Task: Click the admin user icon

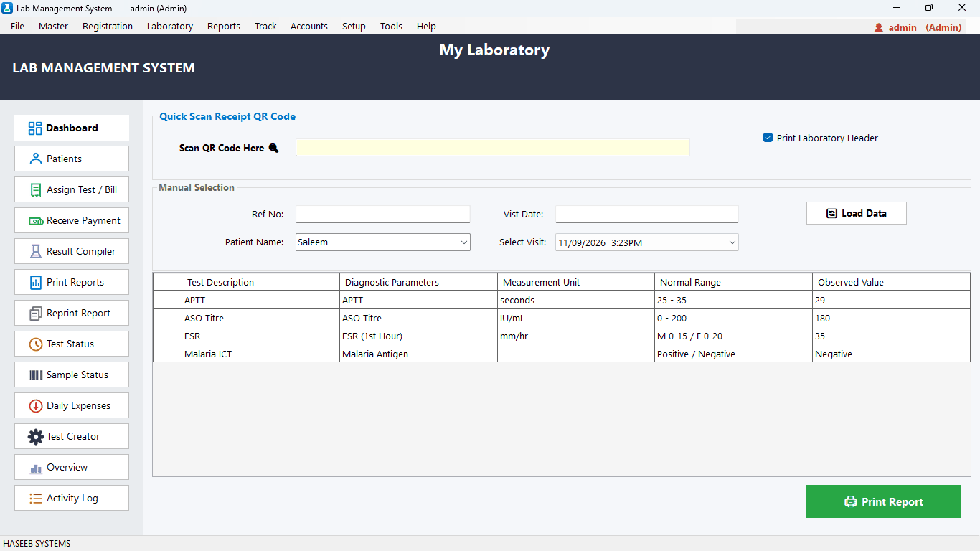Action: point(879,27)
